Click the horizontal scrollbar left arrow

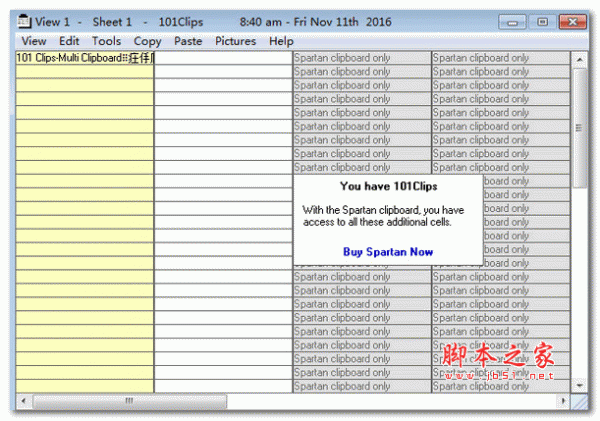23,401
